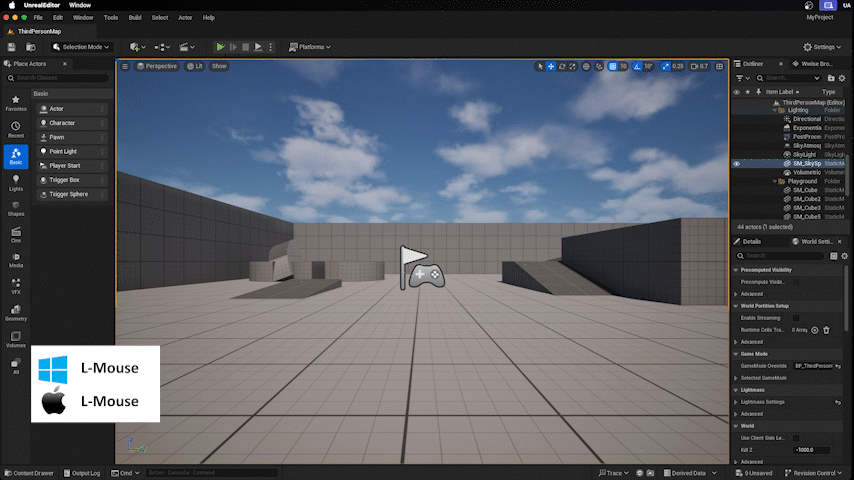Select the Volumes category in Place Actors

pyautogui.click(x=16, y=339)
